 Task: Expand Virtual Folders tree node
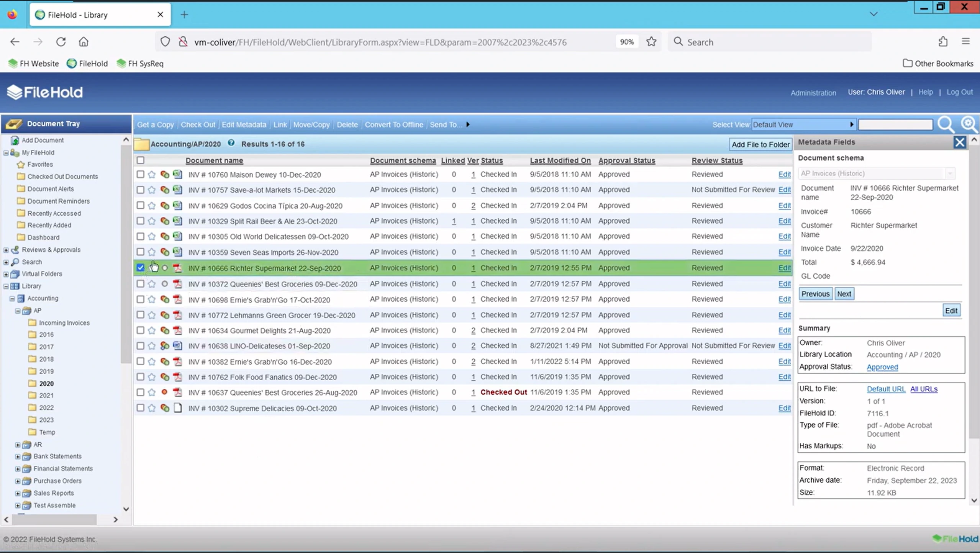pyautogui.click(x=6, y=274)
